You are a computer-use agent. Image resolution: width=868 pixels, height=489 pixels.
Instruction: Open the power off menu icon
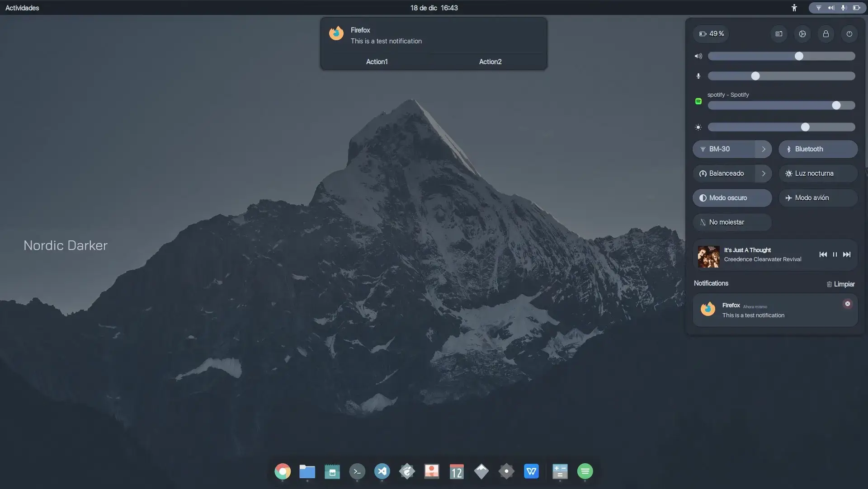click(849, 34)
